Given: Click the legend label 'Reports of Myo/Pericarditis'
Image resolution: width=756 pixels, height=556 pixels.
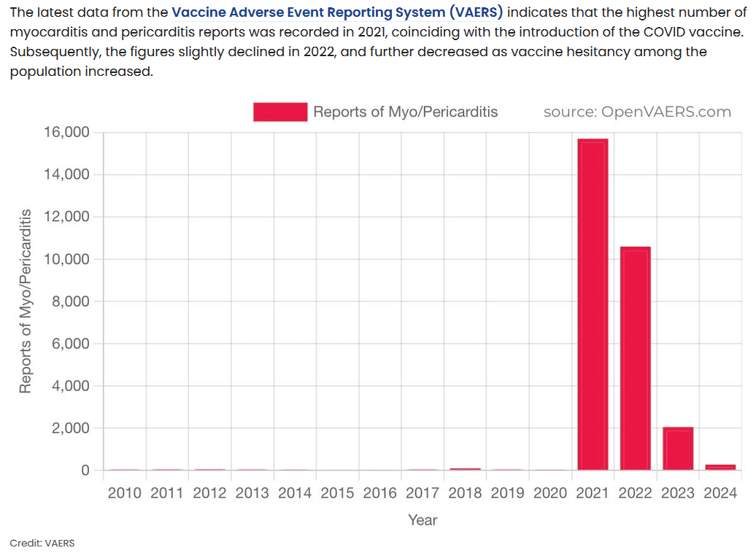Looking at the screenshot, I should (x=406, y=112).
